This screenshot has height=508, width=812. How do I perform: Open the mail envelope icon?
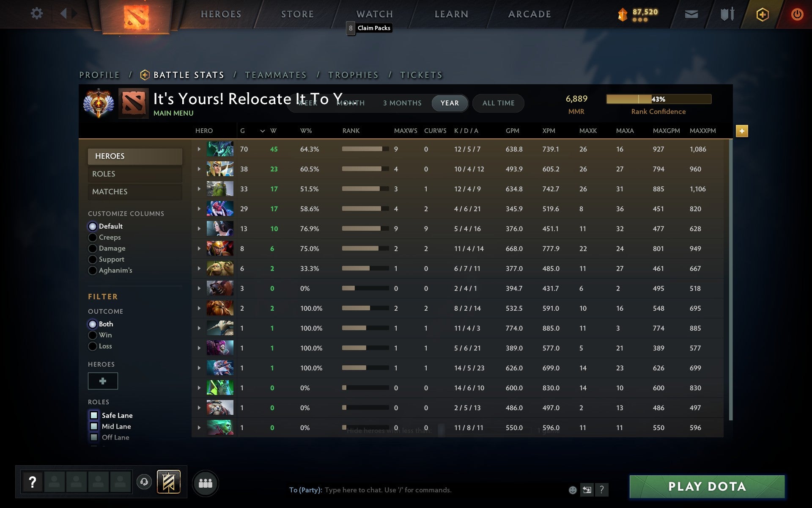[691, 14]
